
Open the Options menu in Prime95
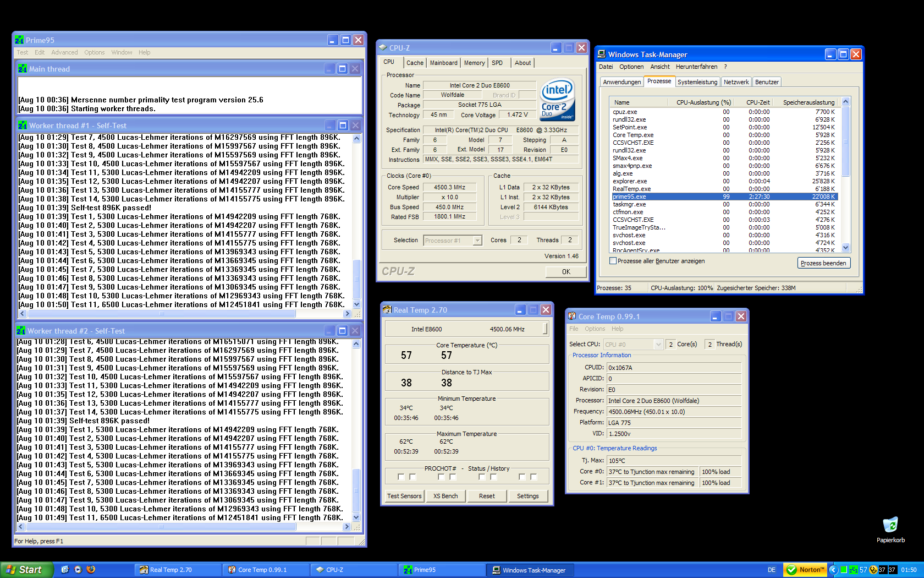[x=95, y=52]
